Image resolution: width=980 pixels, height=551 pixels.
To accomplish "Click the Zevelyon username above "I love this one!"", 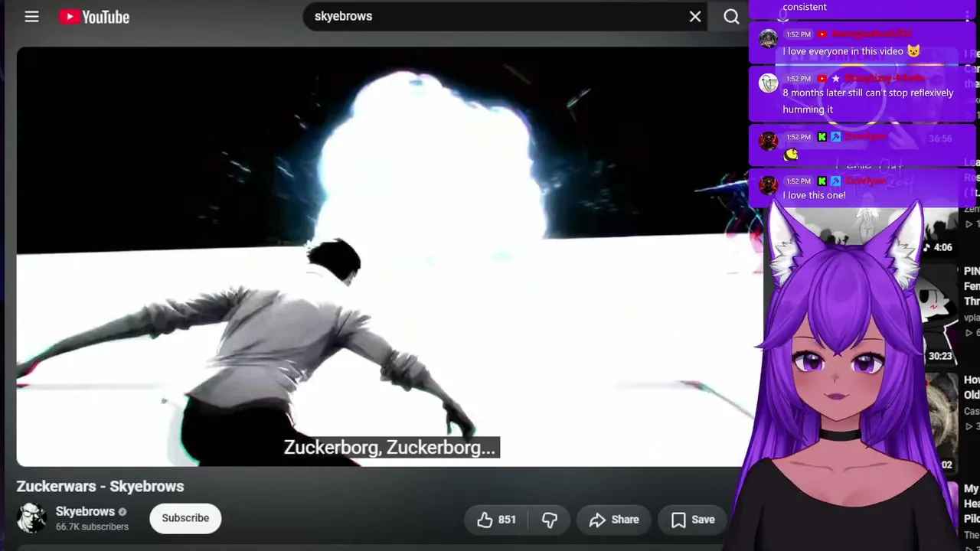I will point(866,181).
